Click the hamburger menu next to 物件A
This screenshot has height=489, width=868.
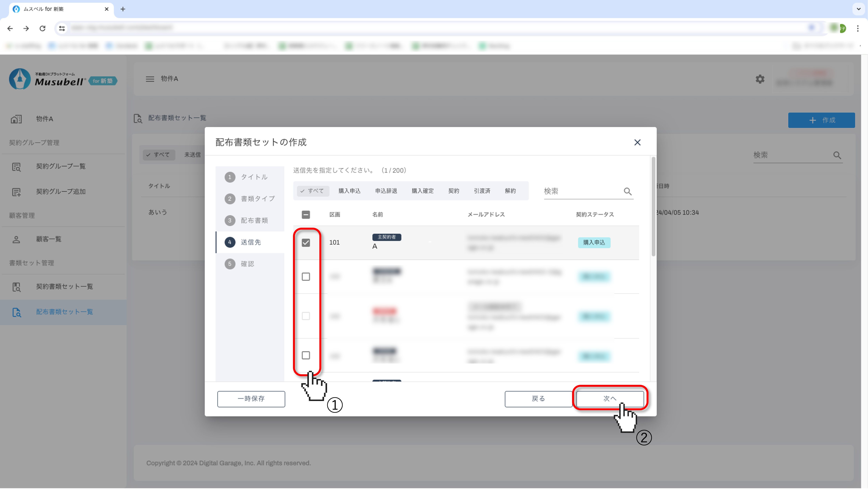(x=150, y=79)
